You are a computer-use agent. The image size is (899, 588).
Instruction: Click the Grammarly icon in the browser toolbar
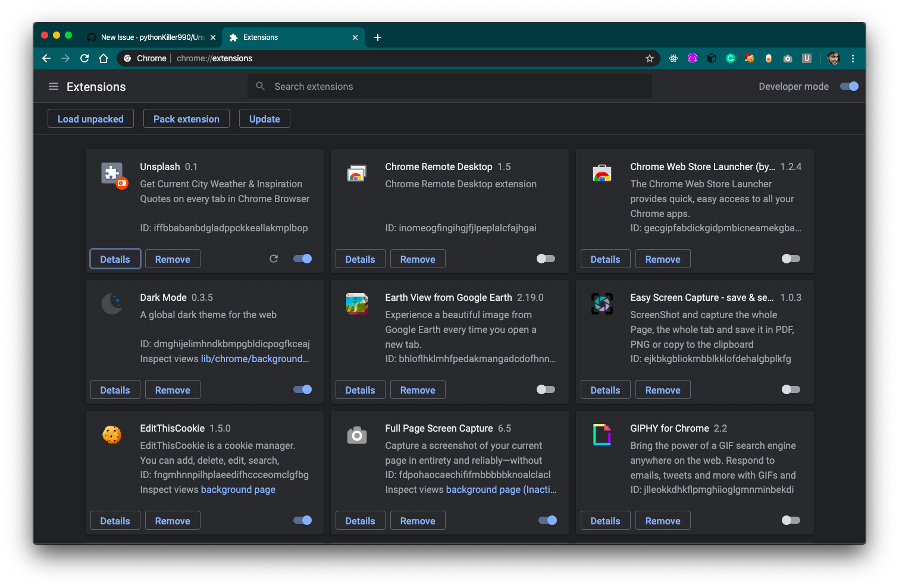pos(730,58)
